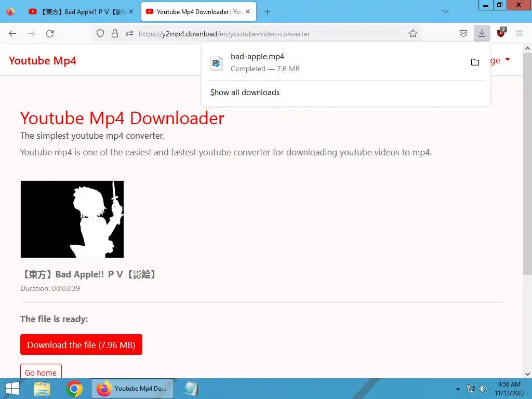Toggle the Downloads toolbar button
Viewport: 532px width, 399px height.
482,34
